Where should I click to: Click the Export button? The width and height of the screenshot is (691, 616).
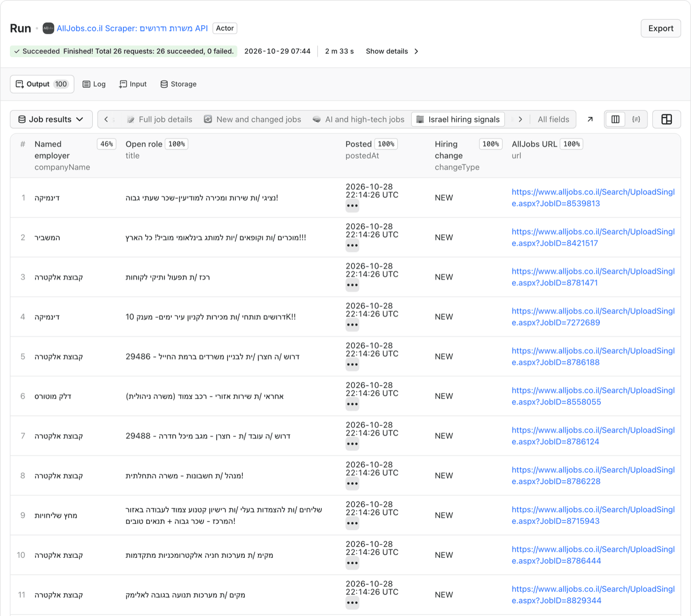click(661, 28)
